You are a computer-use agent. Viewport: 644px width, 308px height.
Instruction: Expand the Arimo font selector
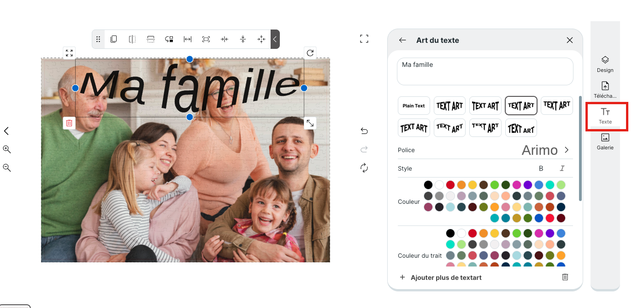coord(567,150)
